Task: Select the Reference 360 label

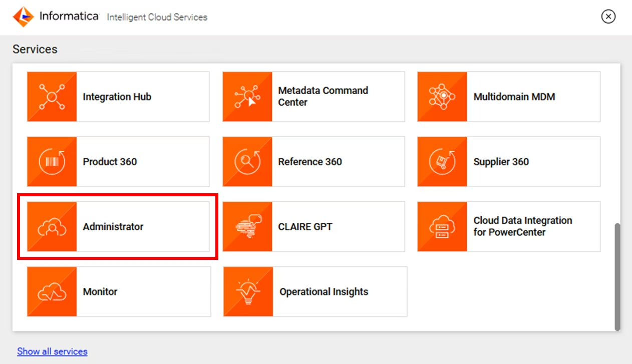Action: point(310,162)
